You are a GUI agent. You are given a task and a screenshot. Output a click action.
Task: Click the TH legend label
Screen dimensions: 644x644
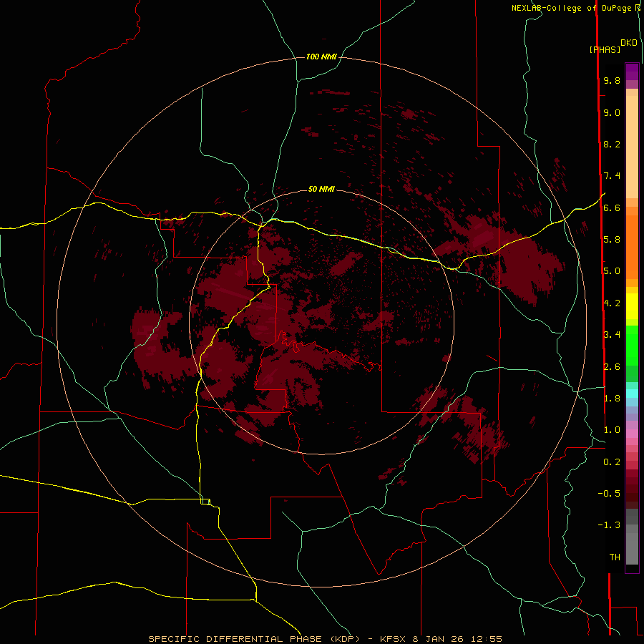pos(615,557)
